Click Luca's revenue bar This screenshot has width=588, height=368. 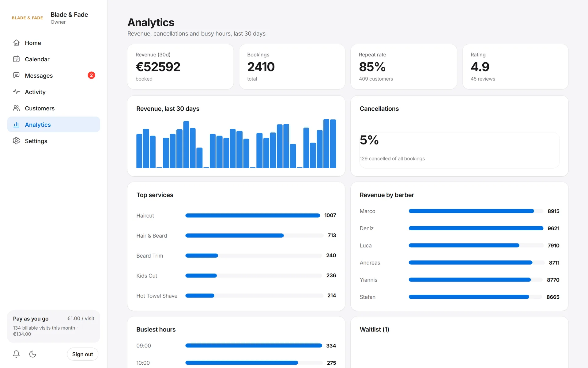476,245
